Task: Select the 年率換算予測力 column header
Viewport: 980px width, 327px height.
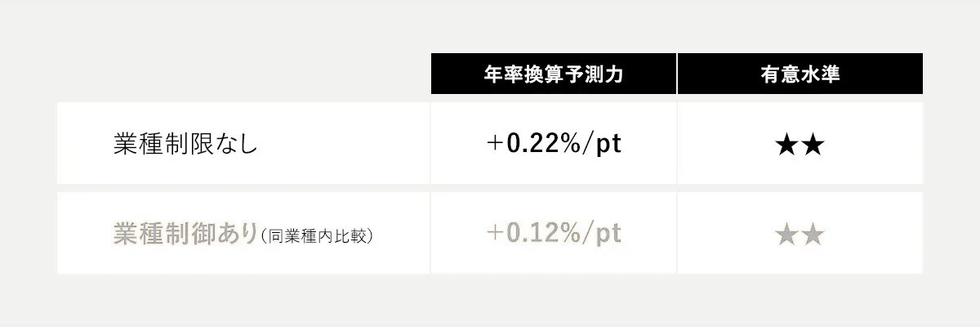Action: 554,74
